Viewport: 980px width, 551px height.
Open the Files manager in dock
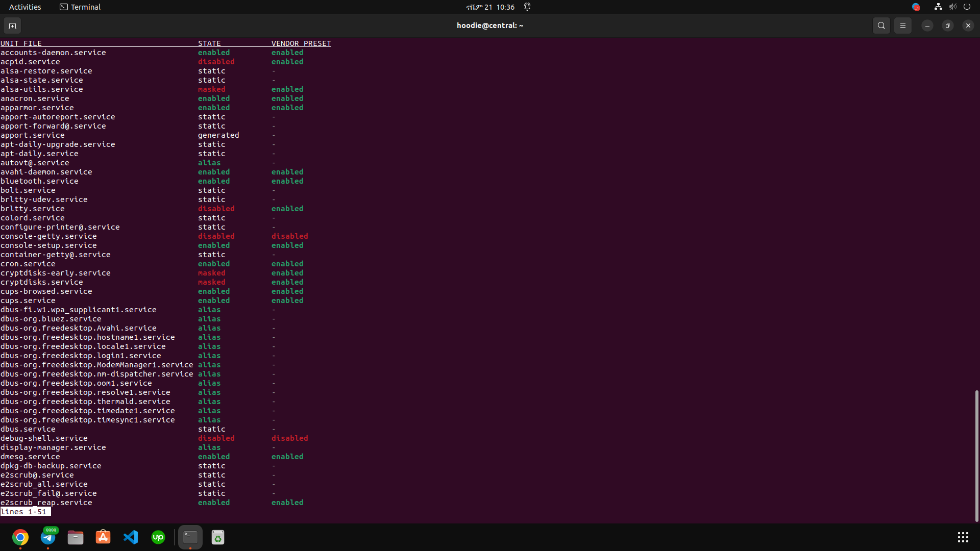click(x=76, y=537)
